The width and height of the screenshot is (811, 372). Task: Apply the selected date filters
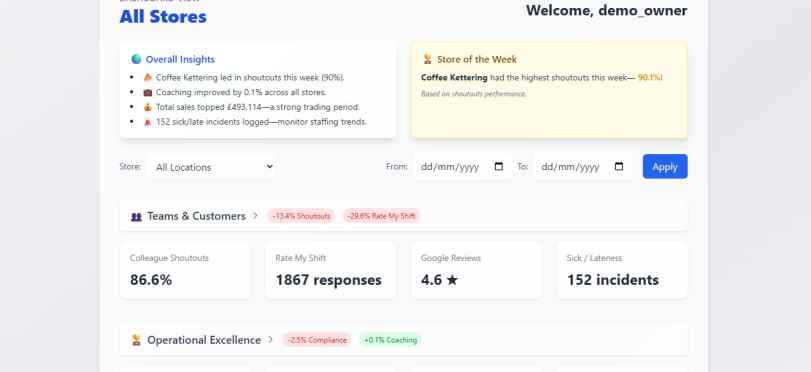coord(665,167)
